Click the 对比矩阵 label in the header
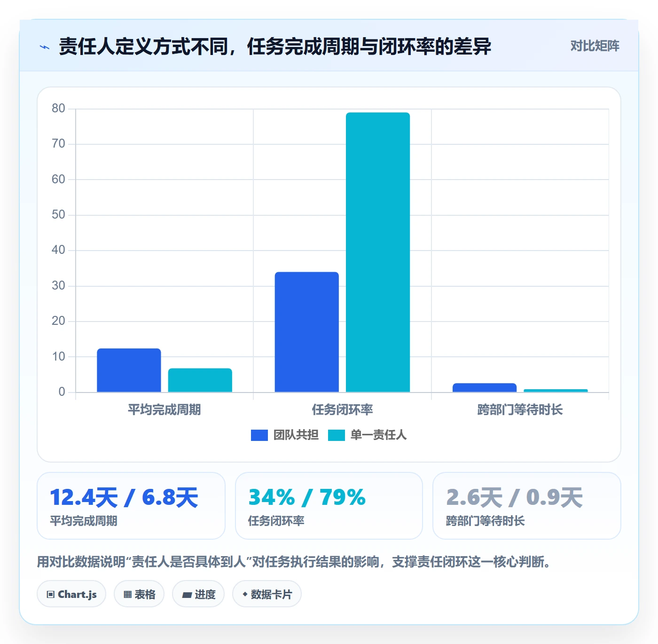This screenshot has width=658, height=644. (595, 46)
